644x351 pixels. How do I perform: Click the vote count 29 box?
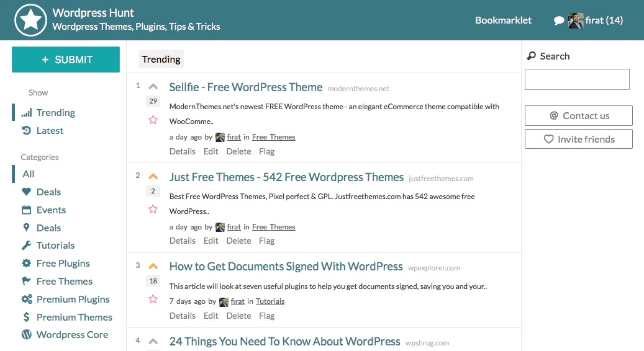click(x=153, y=101)
